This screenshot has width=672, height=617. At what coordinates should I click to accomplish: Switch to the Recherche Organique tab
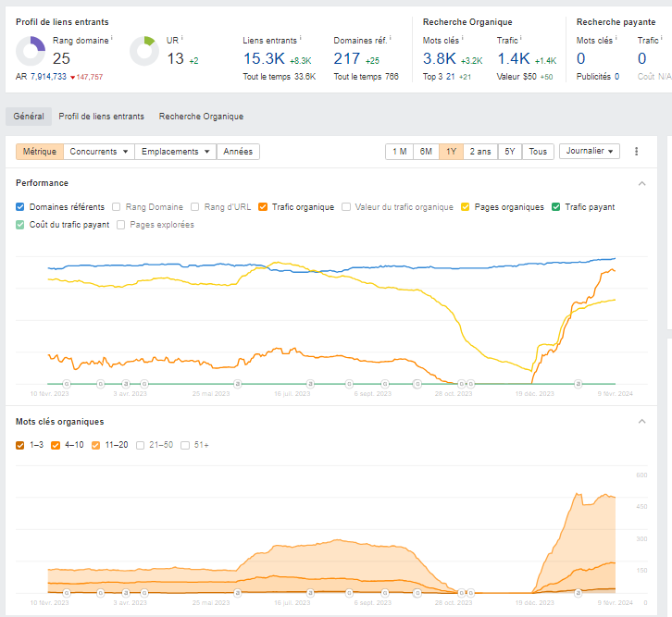click(x=201, y=117)
